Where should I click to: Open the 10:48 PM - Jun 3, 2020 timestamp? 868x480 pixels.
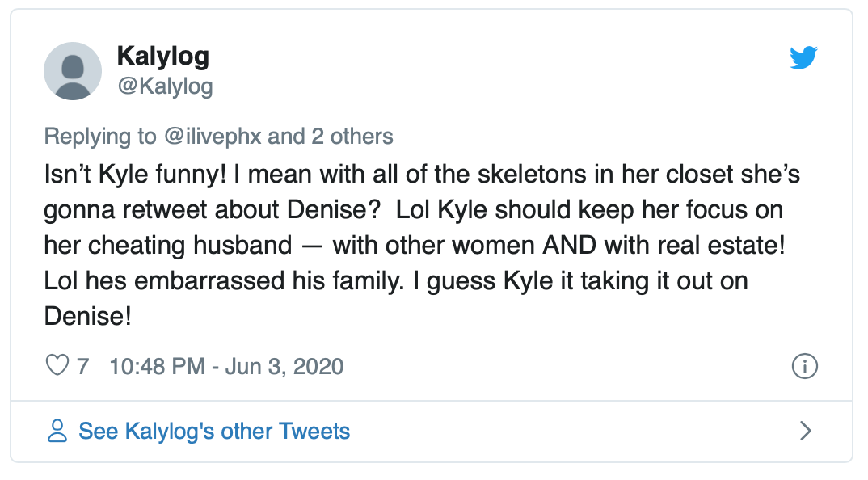click(x=226, y=366)
